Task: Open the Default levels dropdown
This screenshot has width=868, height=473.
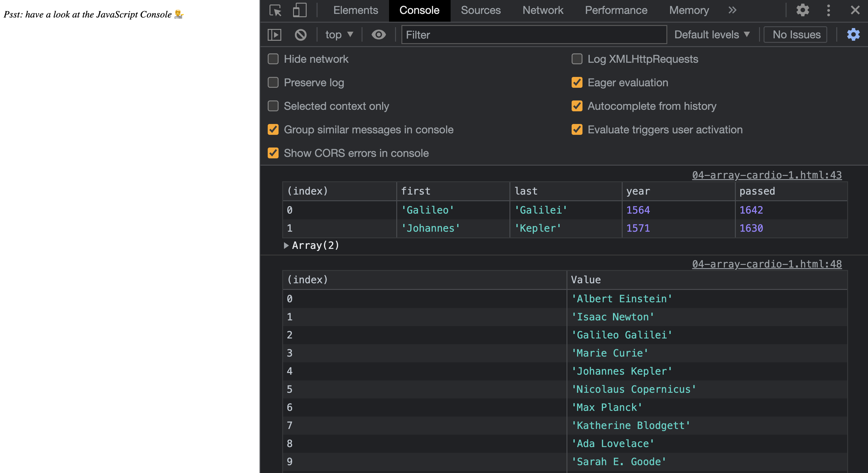Action: tap(712, 35)
